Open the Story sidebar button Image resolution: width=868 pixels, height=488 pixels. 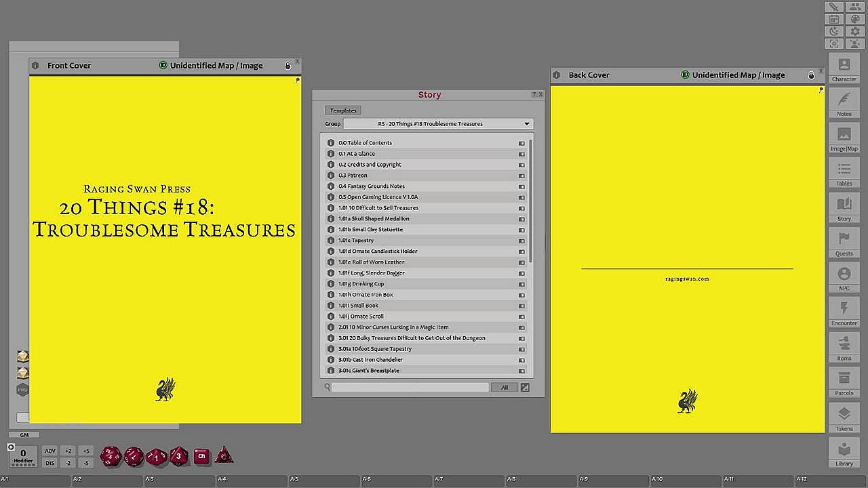pyautogui.click(x=844, y=208)
